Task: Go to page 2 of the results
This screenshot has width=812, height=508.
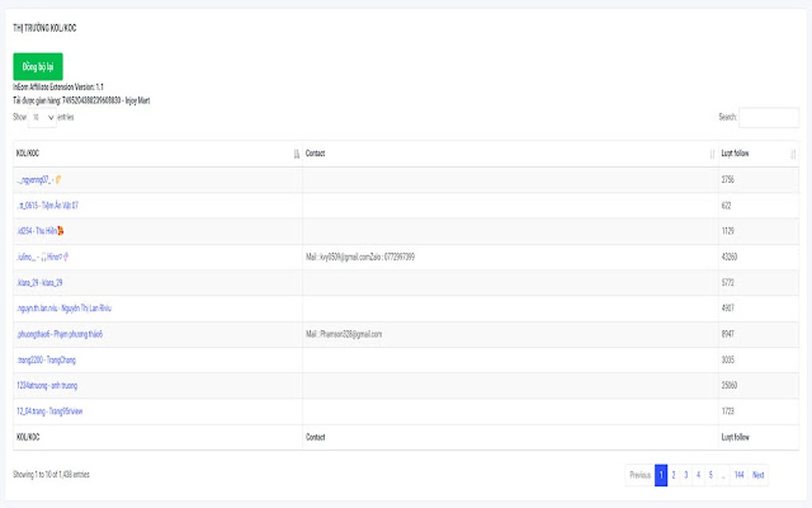Action: [x=673, y=475]
